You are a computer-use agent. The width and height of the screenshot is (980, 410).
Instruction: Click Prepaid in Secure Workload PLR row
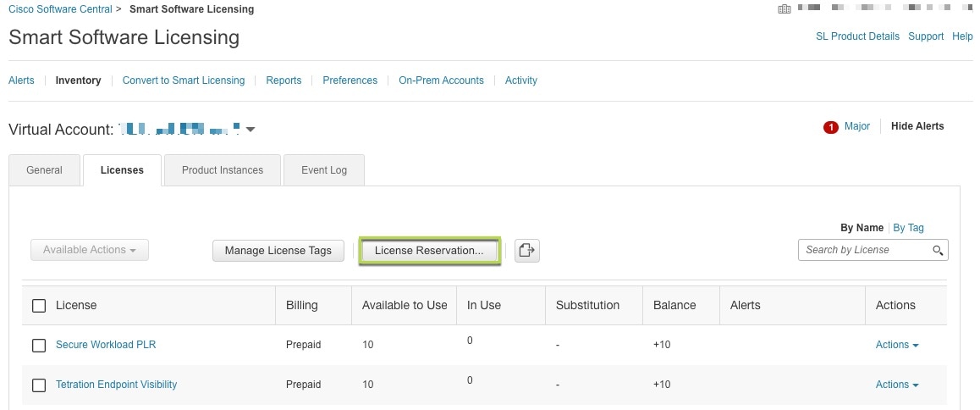click(303, 345)
